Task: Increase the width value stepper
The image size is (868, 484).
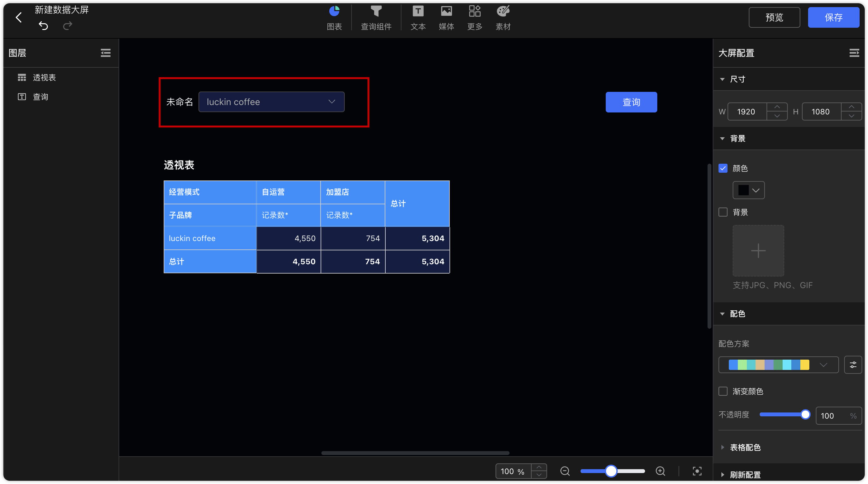Action: [777, 107]
